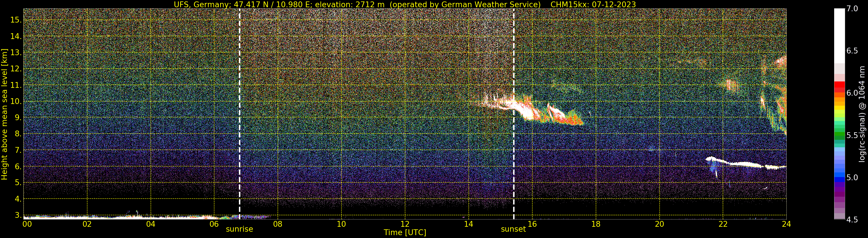Click the white dashed sunrise line

(239, 114)
